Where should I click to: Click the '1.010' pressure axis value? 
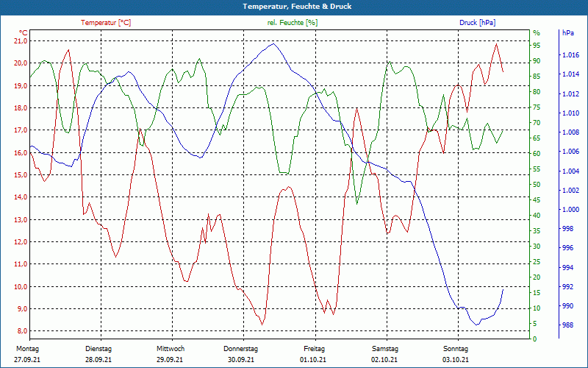[570, 113]
